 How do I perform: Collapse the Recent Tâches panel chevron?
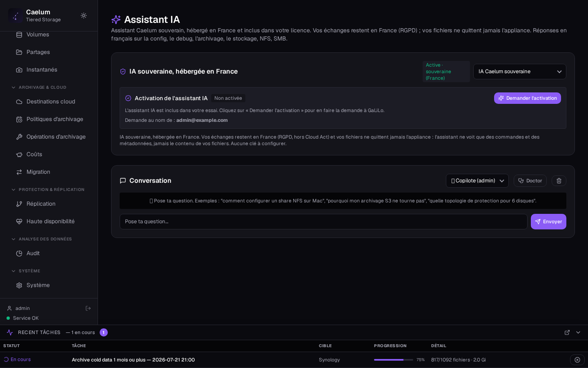(578, 332)
